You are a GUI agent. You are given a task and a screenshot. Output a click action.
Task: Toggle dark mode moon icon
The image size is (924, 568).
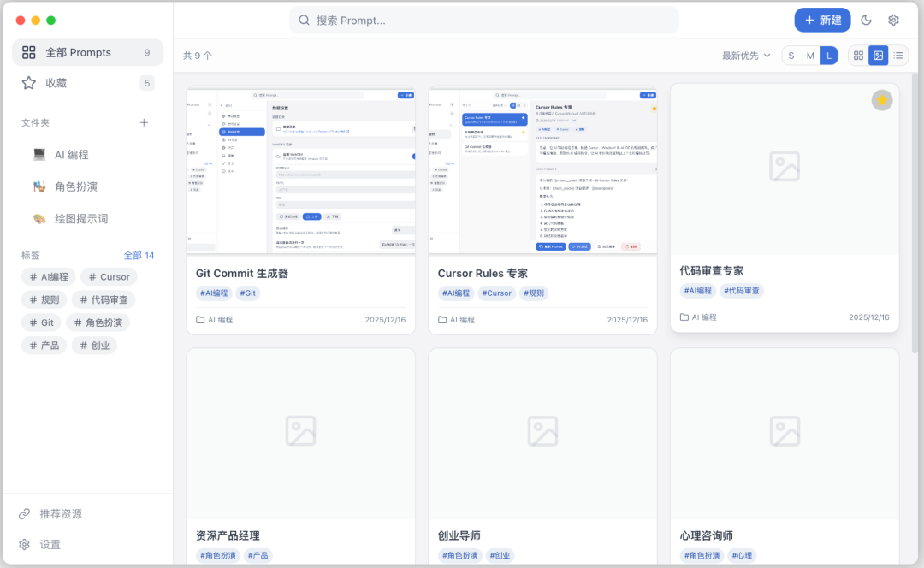[866, 20]
